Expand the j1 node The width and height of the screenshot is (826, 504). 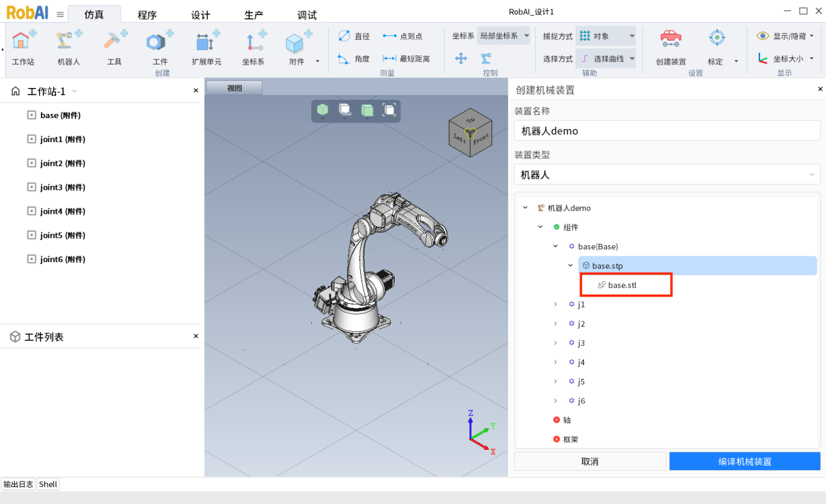click(555, 304)
